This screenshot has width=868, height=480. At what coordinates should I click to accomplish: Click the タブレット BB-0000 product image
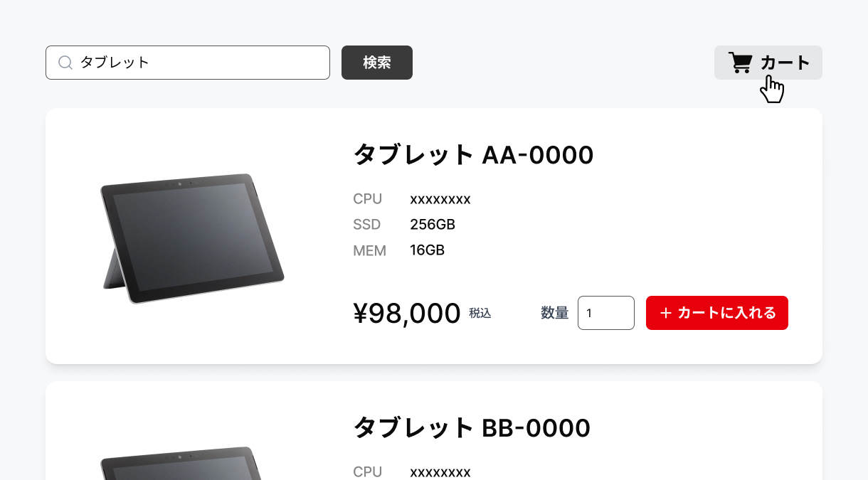tap(185, 464)
